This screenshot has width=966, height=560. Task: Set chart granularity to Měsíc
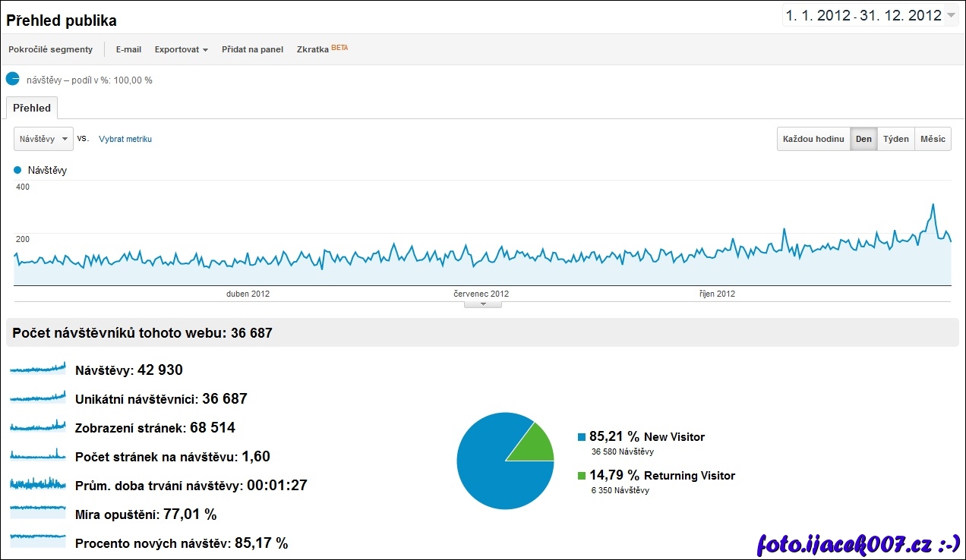pyautogui.click(x=933, y=139)
